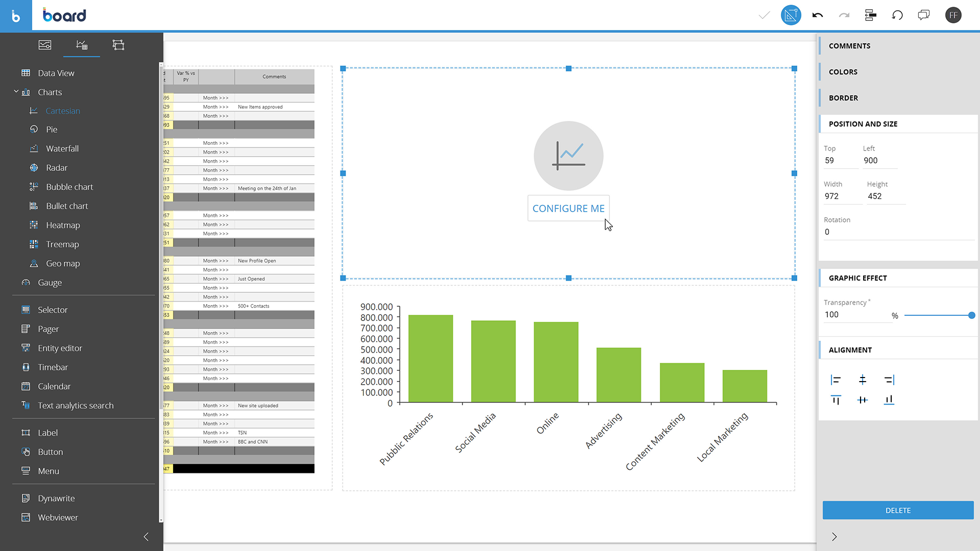Expand the BORDER section in panel
The image size is (980, 551).
click(x=843, y=97)
